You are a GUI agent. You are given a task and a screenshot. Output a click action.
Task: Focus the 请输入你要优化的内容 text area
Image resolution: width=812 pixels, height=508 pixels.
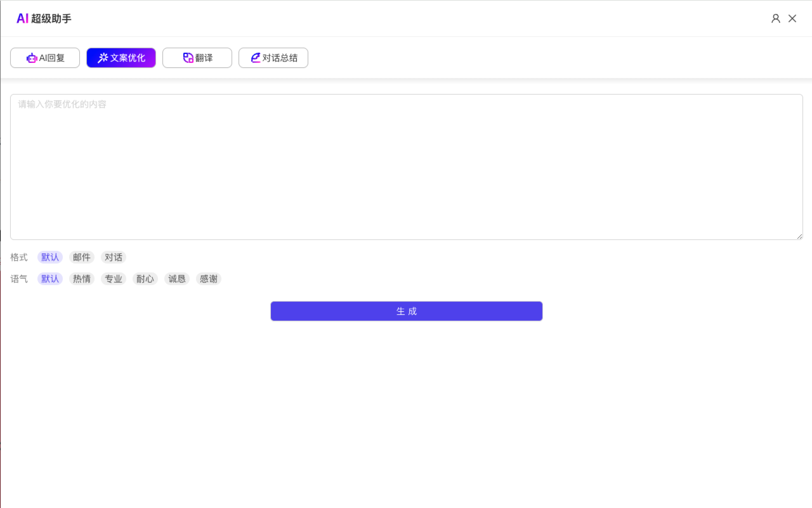407,167
